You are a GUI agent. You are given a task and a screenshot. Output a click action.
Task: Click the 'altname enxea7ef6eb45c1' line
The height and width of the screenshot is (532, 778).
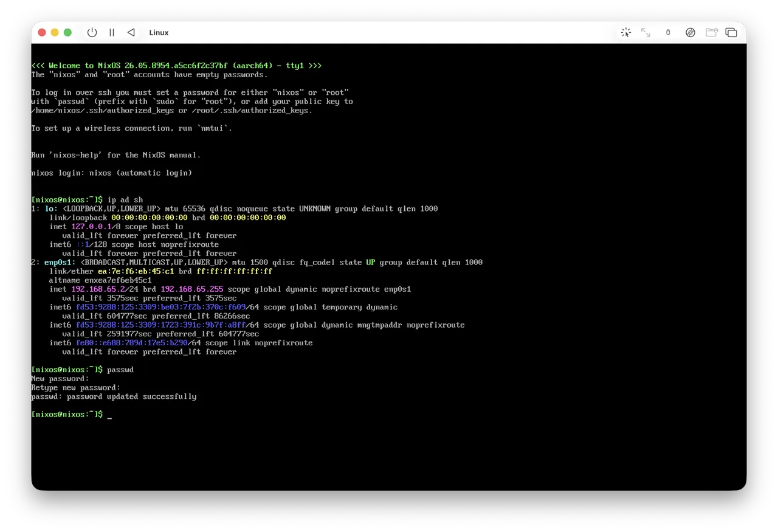100,280
